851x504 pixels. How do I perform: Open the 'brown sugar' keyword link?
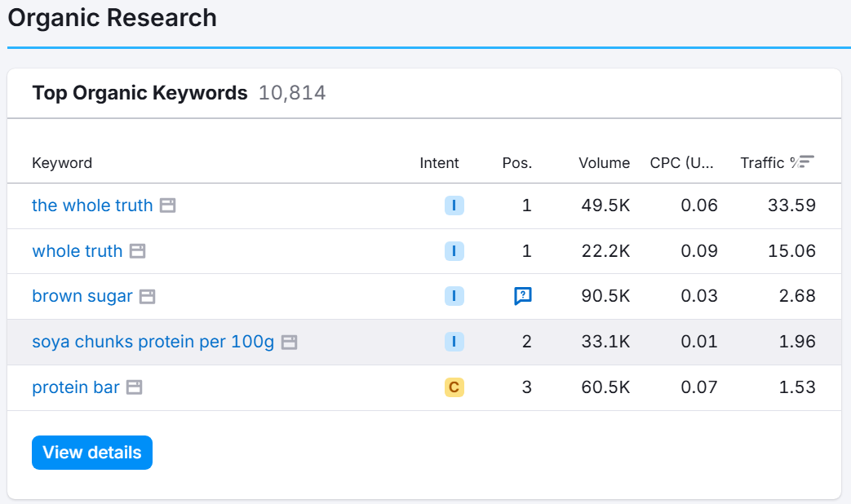(x=82, y=296)
